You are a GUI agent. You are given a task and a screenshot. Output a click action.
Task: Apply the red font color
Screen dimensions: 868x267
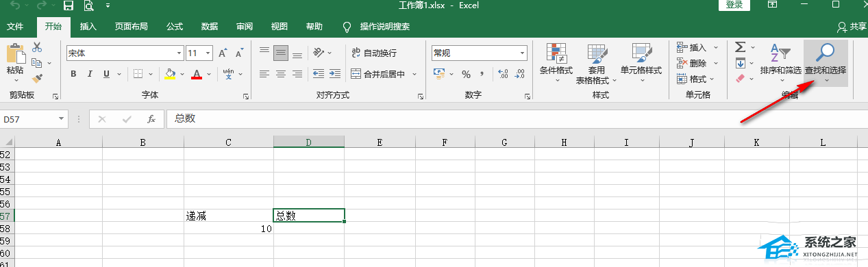197,74
